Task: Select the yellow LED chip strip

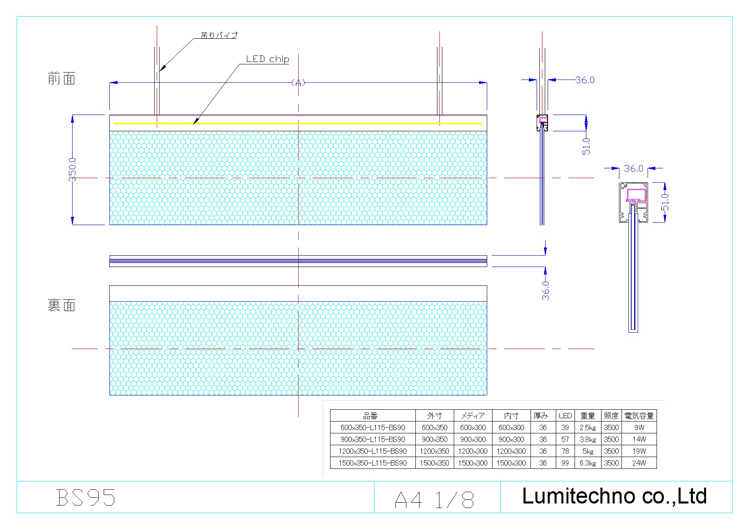Action: click(298, 124)
